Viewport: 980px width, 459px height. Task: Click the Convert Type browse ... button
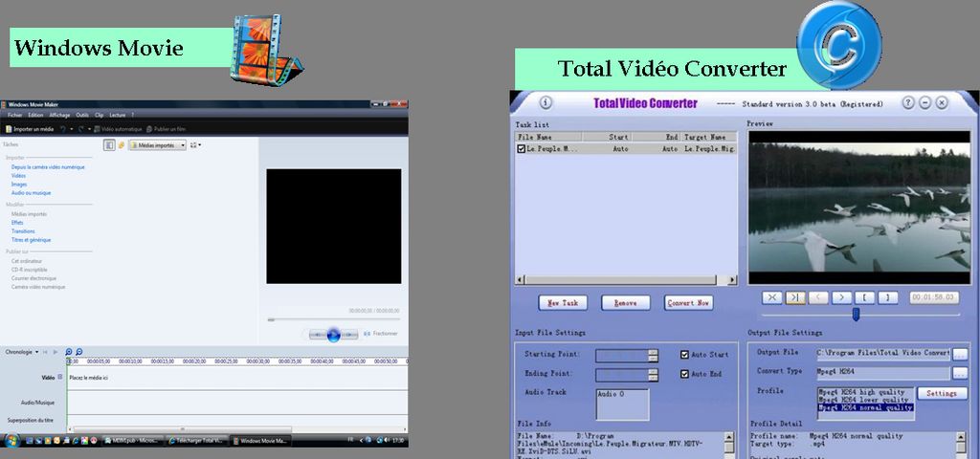(959, 373)
